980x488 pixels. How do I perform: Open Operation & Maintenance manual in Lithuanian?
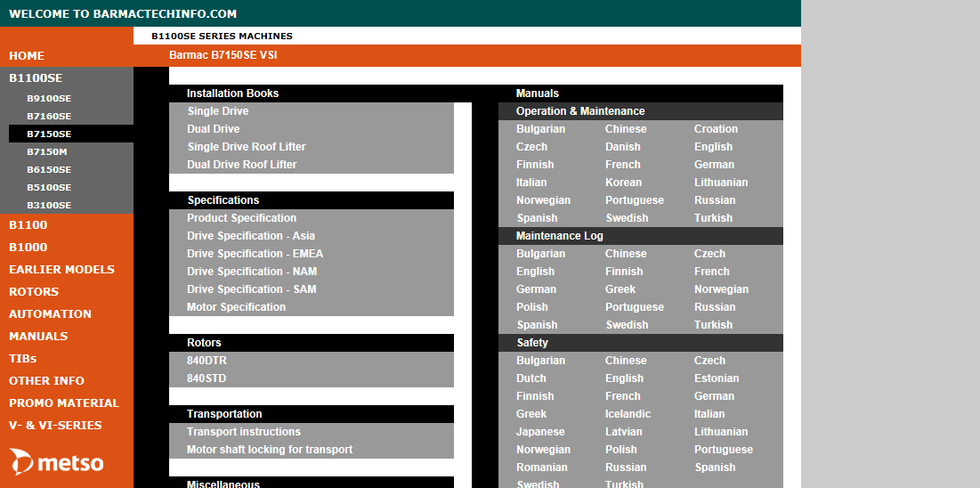tap(721, 183)
